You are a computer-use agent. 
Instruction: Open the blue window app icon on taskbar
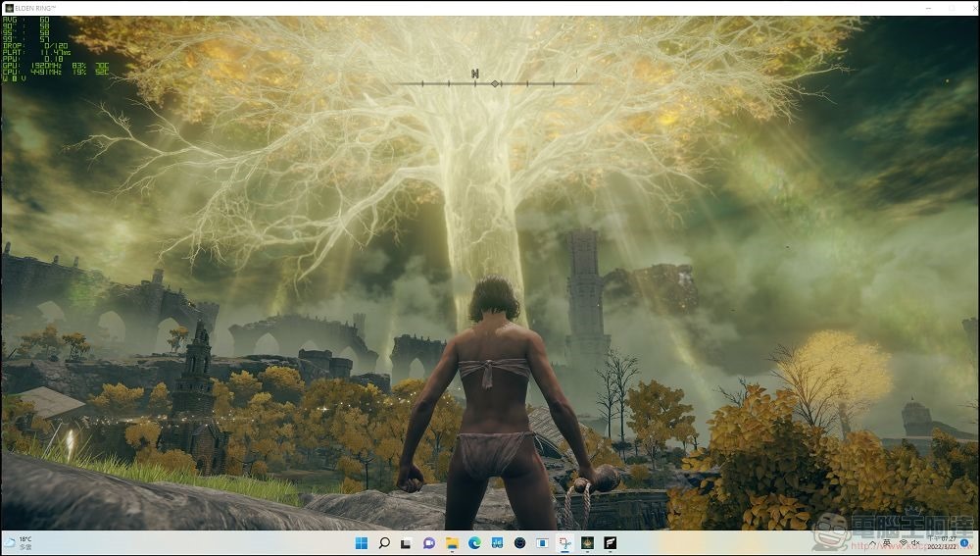click(x=542, y=543)
